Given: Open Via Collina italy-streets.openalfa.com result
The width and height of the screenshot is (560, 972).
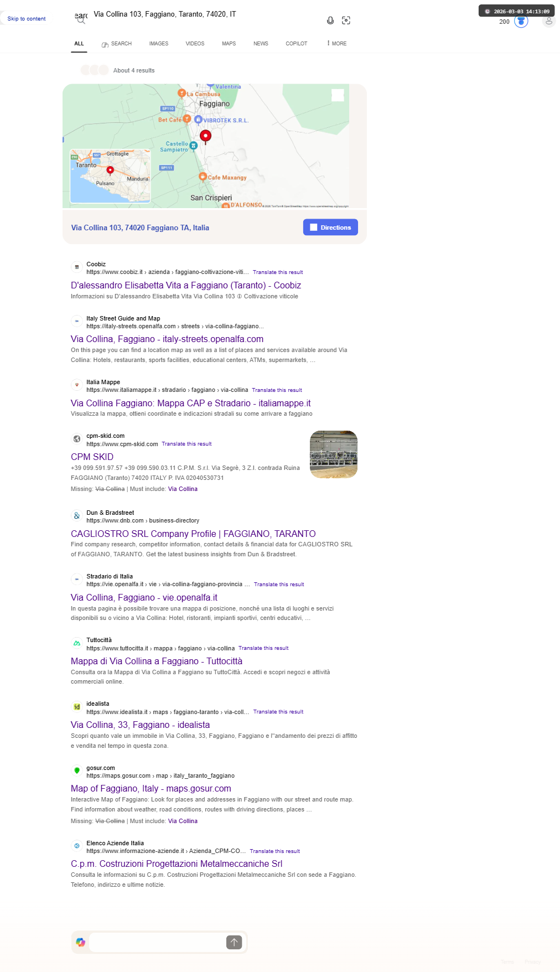Looking at the screenshot, I should 167,339.
